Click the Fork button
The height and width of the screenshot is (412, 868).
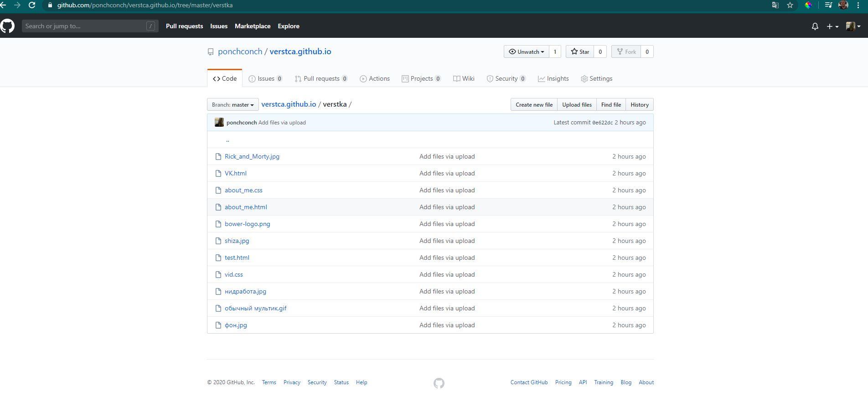click(626, 51)
